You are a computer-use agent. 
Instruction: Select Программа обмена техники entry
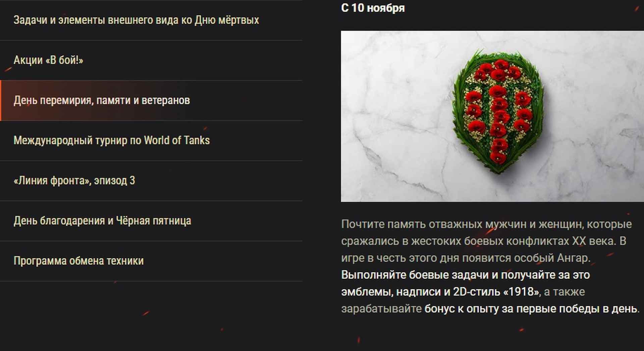click(x=151, y=261)
